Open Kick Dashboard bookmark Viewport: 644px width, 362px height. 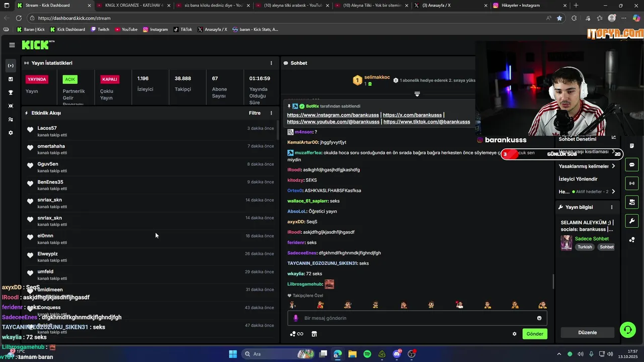pyautogui.click(x=67, y=30)
